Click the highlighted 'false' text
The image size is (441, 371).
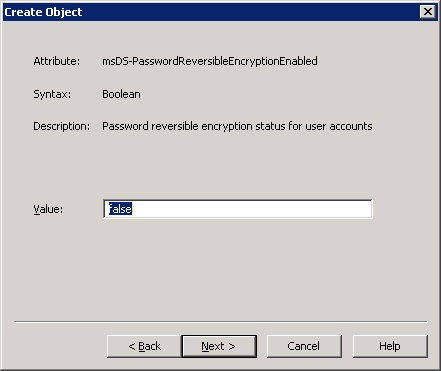(x=120, y=209)
